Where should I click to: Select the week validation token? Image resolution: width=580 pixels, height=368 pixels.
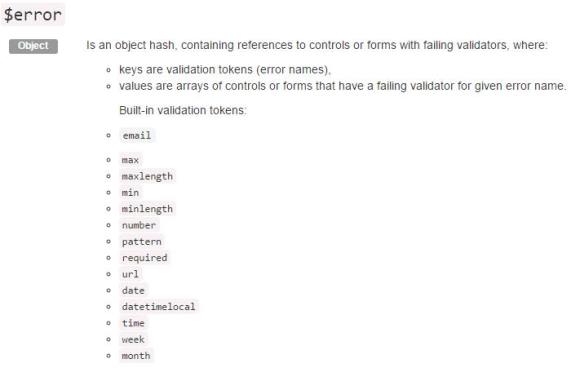133,339
